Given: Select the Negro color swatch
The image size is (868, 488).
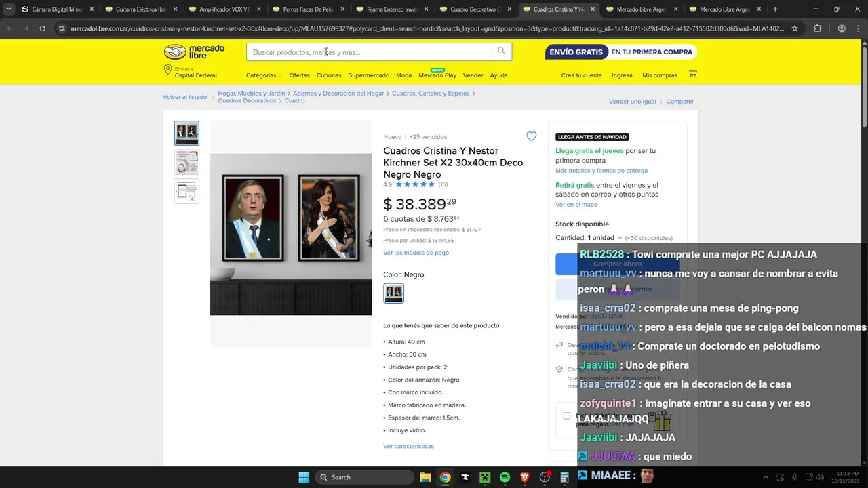Looking at the screenshot, I should click(393, 293).
